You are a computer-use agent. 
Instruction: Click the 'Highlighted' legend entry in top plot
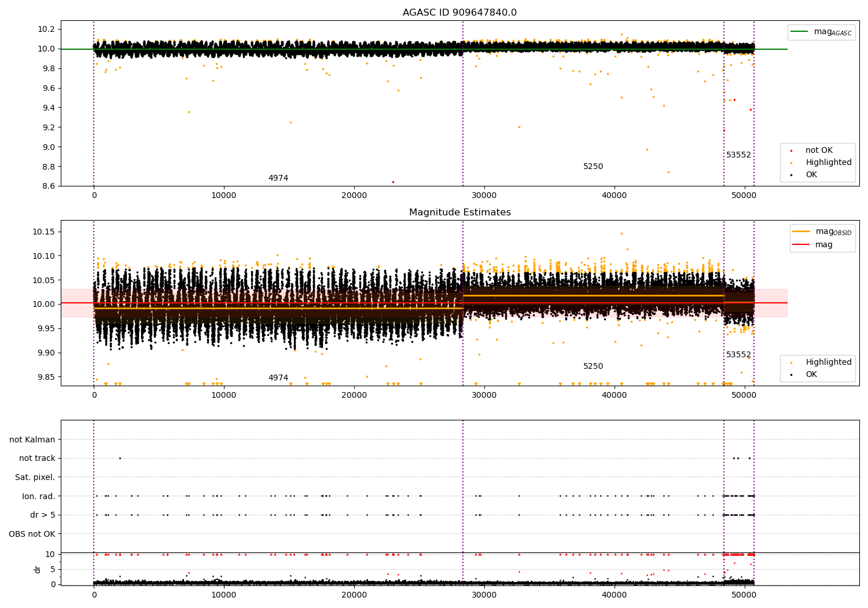(828, 163)
